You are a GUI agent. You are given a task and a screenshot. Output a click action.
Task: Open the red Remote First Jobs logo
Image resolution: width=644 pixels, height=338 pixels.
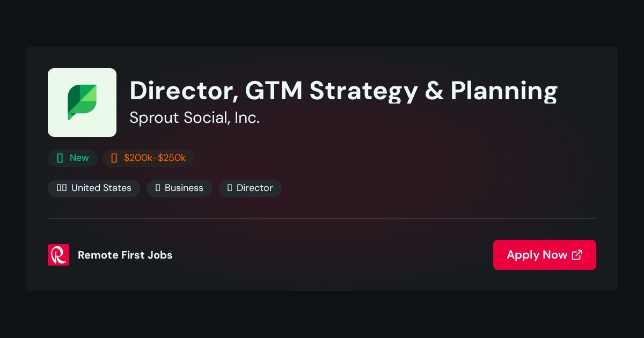click(x=58, y=255)
